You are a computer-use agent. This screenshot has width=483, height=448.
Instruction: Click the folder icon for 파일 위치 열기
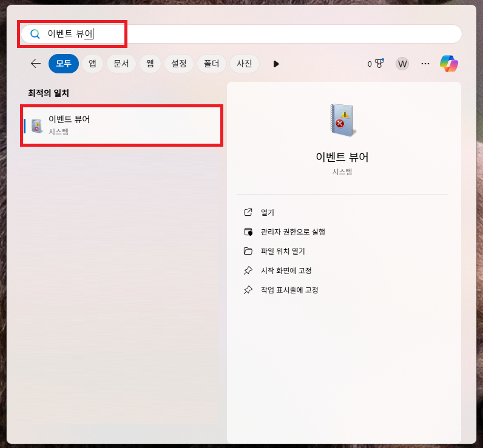coord(248,251)
